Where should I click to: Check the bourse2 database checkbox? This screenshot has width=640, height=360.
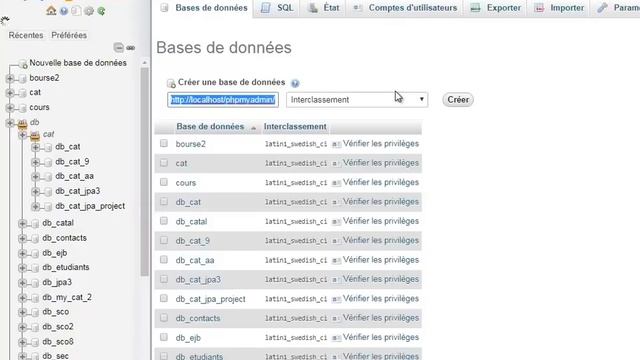coord(164,143)
